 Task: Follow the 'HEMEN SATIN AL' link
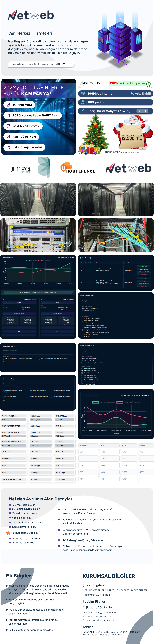[x=113, y=152]
